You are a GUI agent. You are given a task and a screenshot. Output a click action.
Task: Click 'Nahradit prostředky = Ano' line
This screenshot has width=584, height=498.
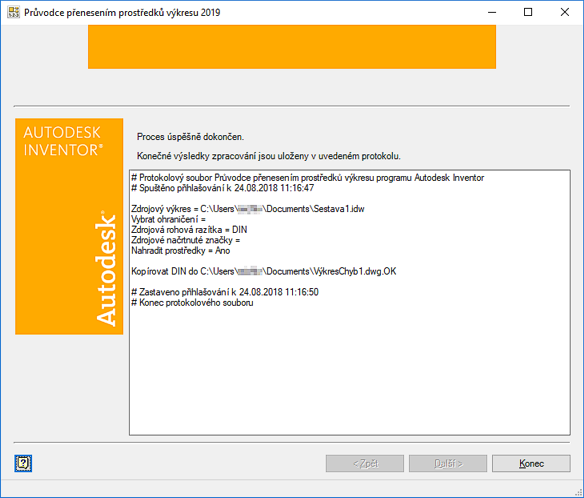[181, 251]
